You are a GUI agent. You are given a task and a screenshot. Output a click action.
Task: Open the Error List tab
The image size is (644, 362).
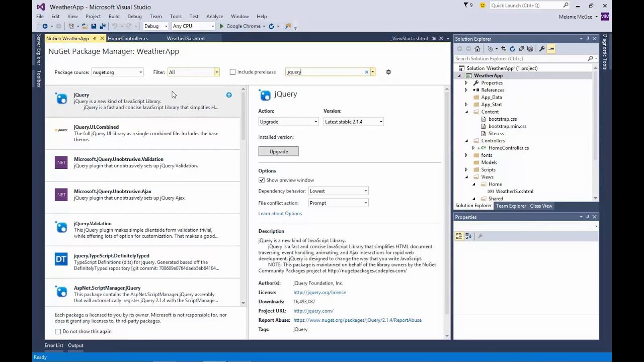click(x=54, y=345)
